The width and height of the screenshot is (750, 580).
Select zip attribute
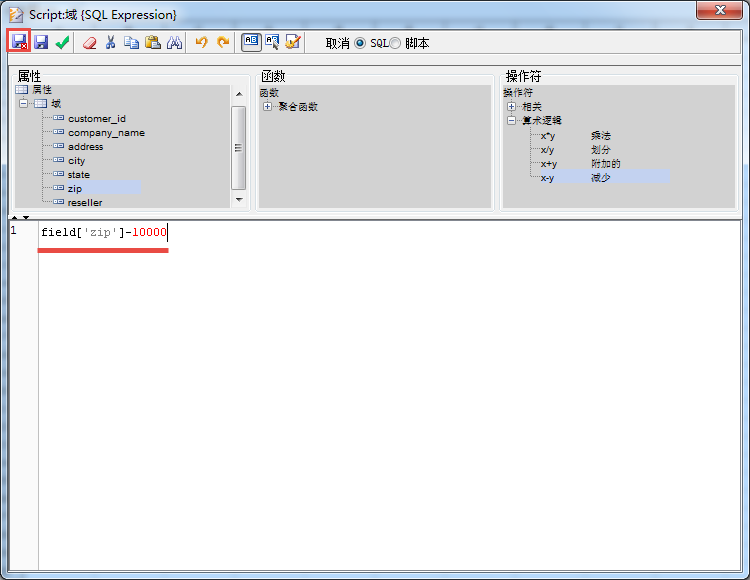[x=75, y=188]
